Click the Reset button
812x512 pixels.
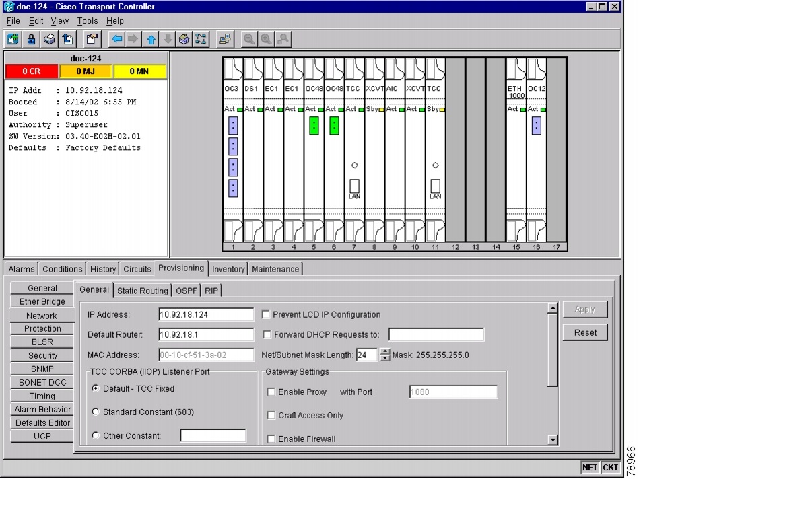tap(585, 332)
